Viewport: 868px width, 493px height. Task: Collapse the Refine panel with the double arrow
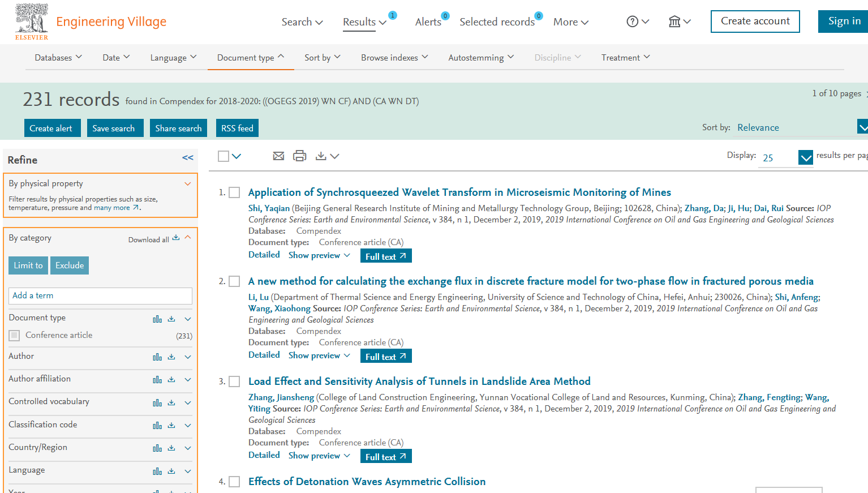click(x=188, y=158)
